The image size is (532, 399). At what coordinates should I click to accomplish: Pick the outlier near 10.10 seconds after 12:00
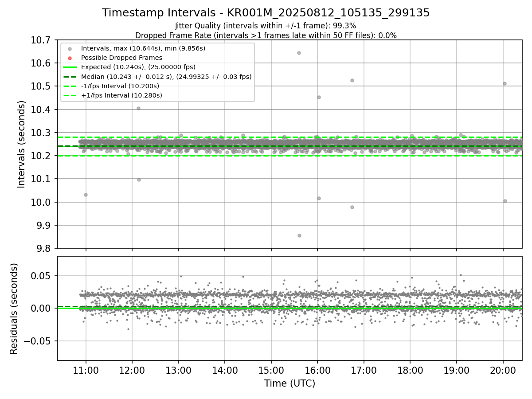[x=139, y=180]
